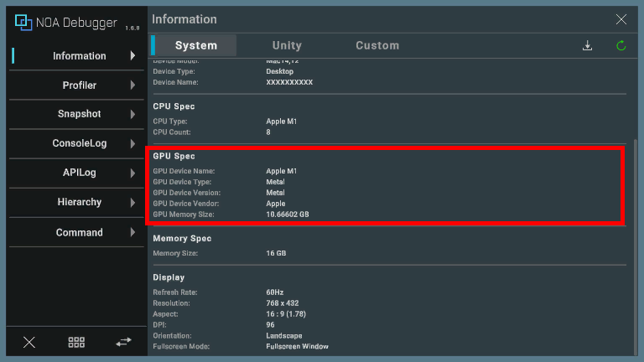Viewport: 644px width, 362px height.
Task: Click the GPU Device Type value Metal
Action: point(275,182)
